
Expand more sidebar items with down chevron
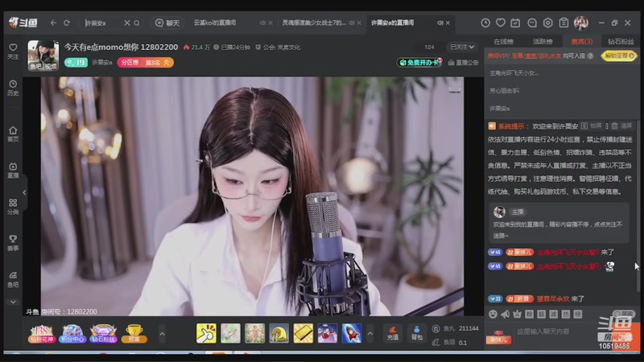[x=13, y=302]
